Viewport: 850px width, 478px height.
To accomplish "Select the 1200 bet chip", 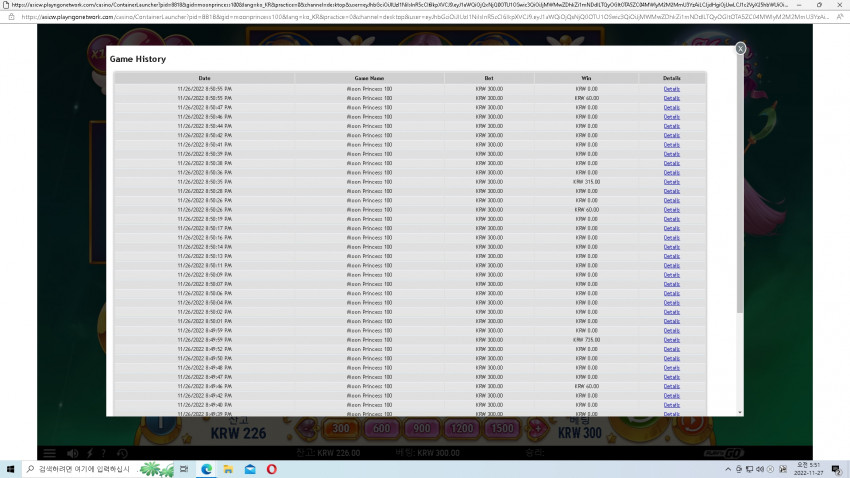I will click(x=461, y=429).
